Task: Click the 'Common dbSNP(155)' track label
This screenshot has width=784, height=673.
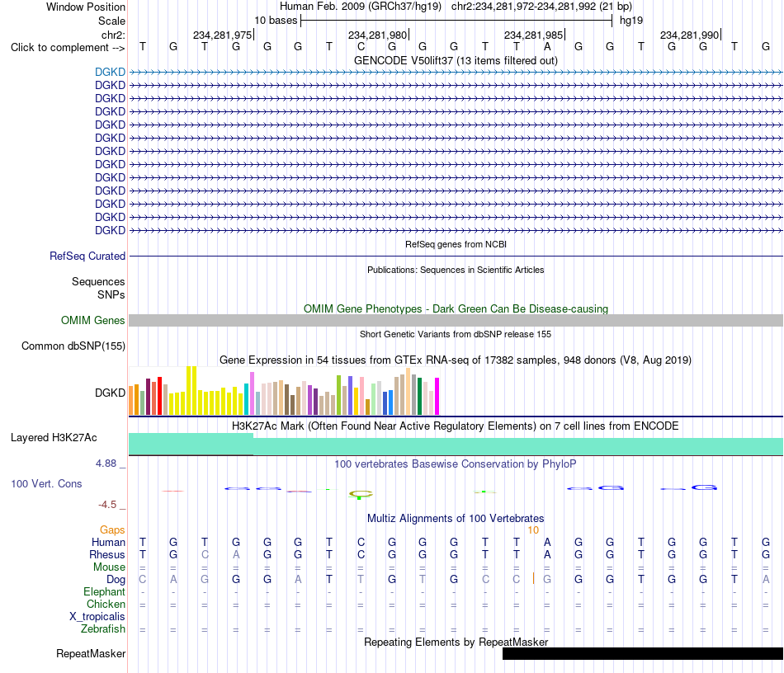Action: (73, 346)
